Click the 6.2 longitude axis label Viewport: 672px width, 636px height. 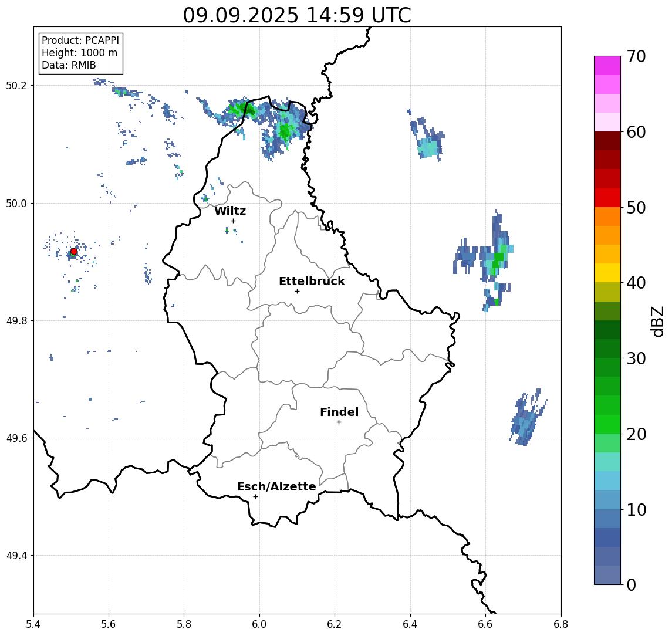[x=335, y=624]
